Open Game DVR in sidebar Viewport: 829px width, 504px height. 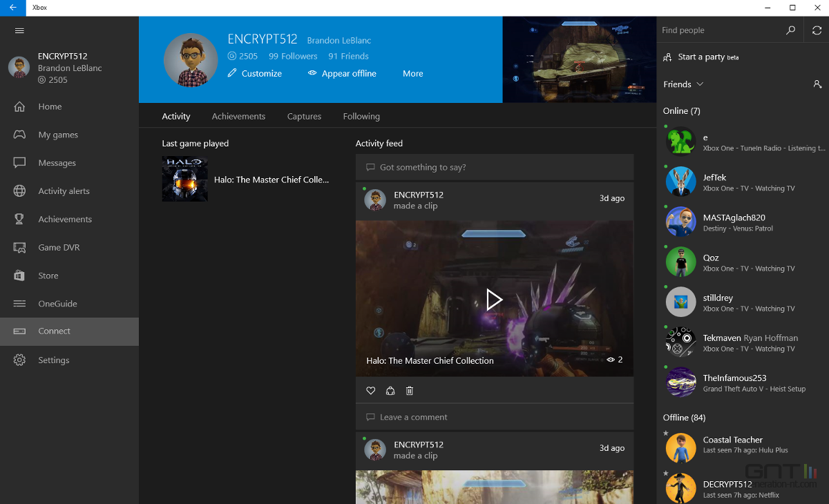click(x=69, y=247)
